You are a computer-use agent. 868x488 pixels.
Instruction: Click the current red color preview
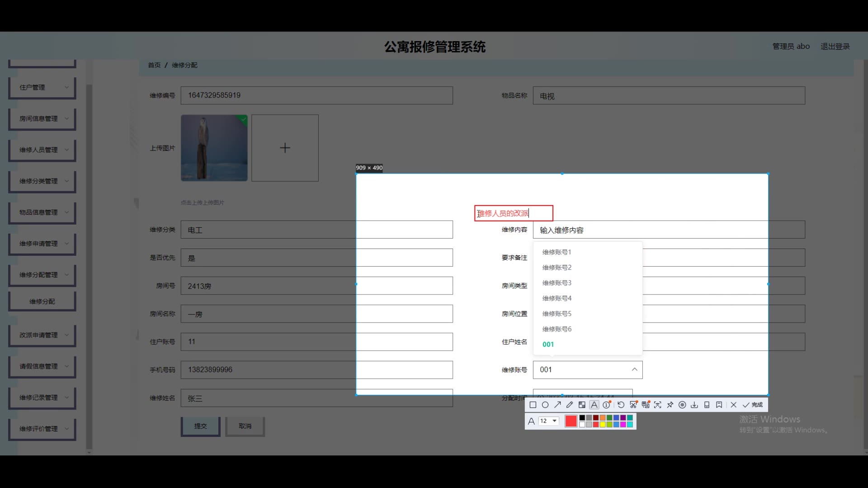pos(571,421)
